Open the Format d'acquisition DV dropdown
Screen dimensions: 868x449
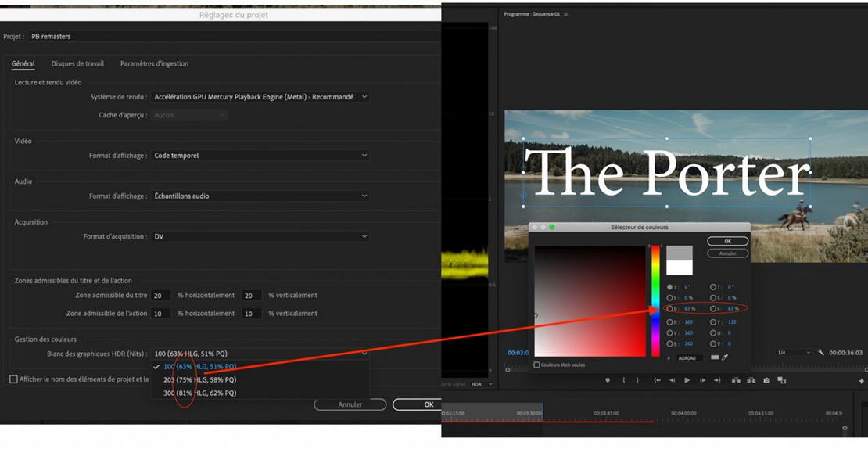(260, 236)
